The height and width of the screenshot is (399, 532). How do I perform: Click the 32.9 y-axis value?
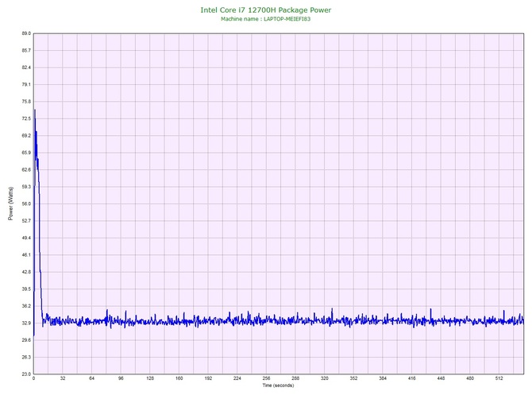tap(26, 323)
